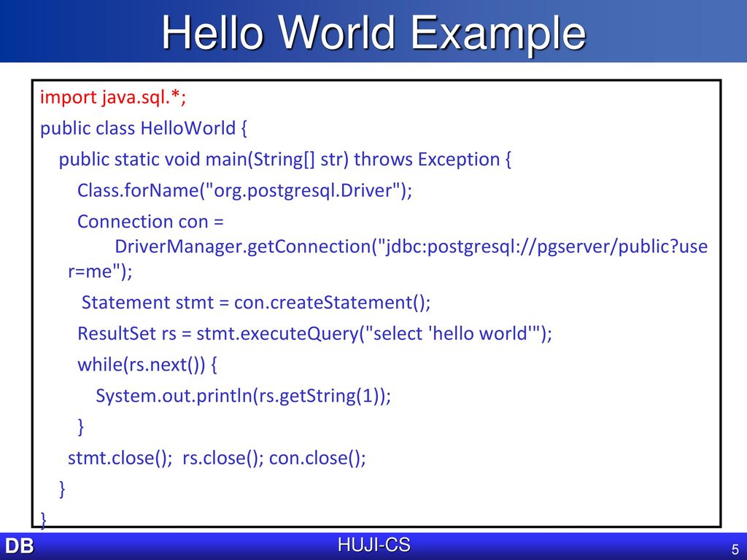Click the 'stmt.close(); rs.close(); con.close();' line
This screenshot has width=747, height=560.
tap(217, 458)
